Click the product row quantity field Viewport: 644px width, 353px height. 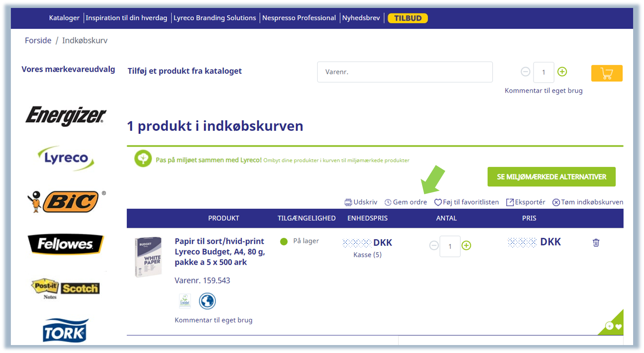[x=450, y=246]
